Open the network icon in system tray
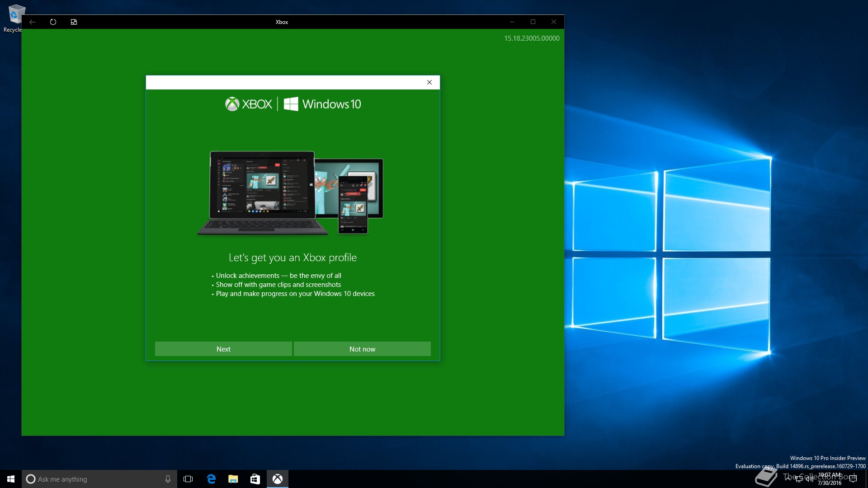 798,479
